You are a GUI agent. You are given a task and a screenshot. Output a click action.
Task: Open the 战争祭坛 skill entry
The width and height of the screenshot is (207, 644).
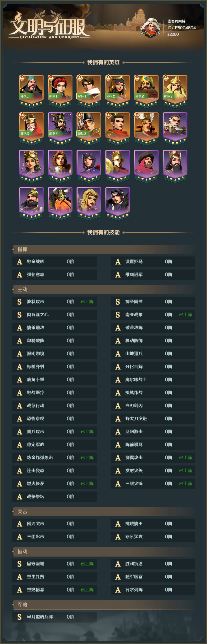[x=55, y=497]
